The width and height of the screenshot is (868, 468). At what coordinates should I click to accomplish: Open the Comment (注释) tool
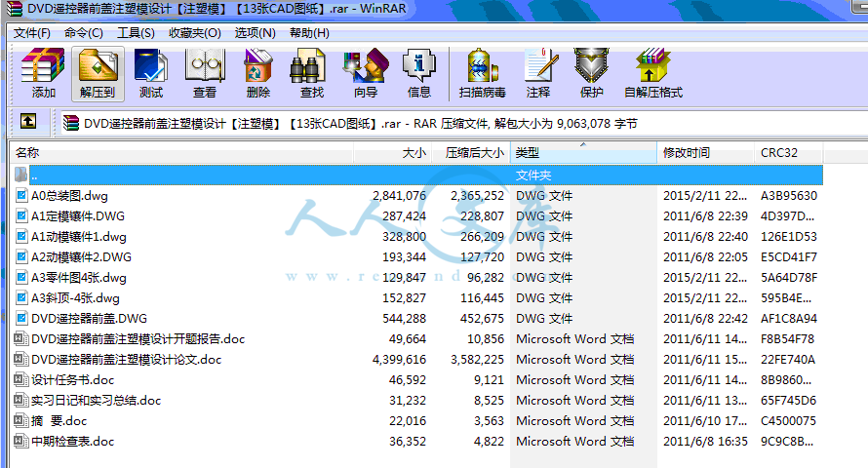click(x=538, y=73)
